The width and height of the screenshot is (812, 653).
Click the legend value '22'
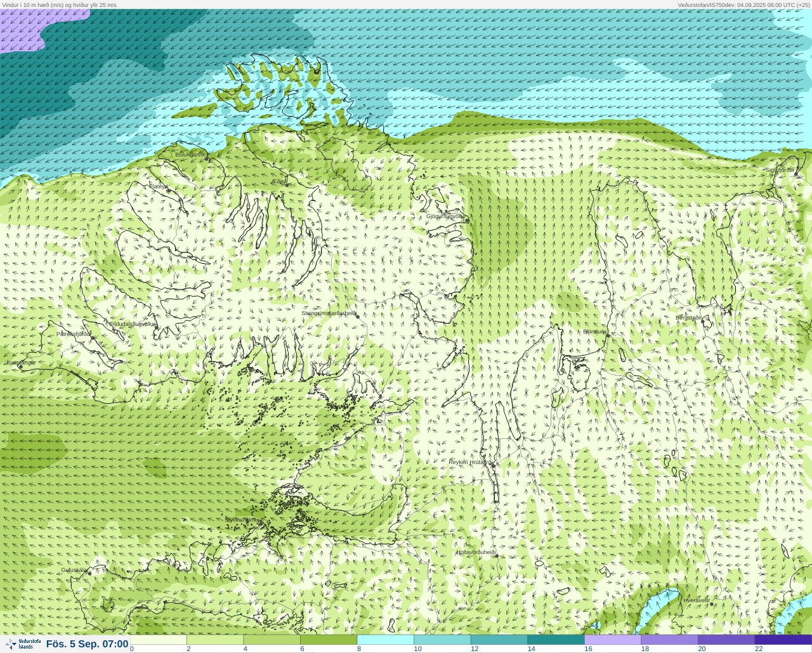click(759, 649)
